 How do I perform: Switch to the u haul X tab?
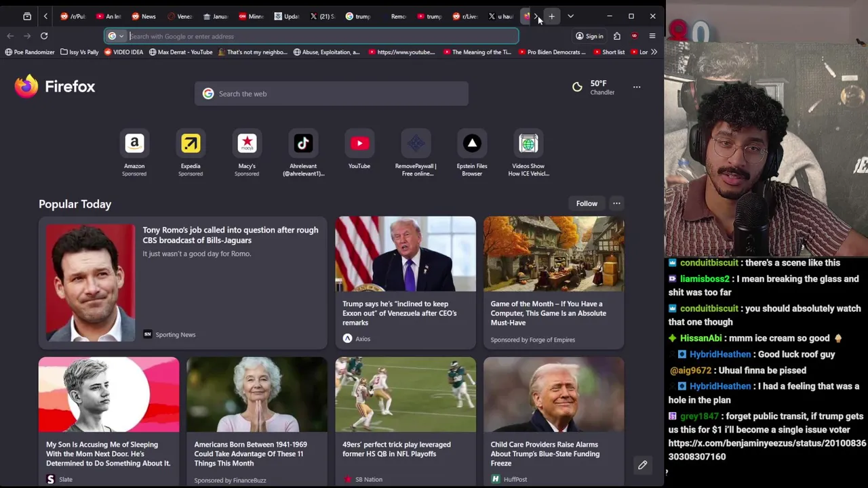[500, 16]
